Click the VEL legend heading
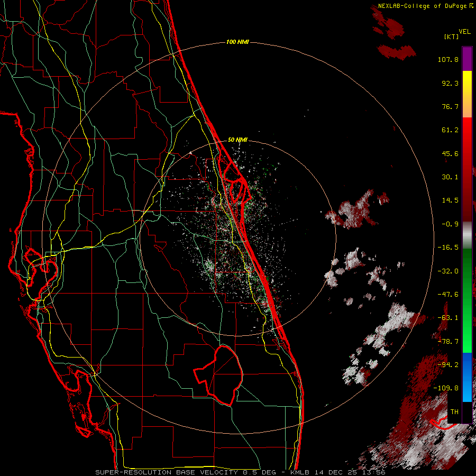This screenshot has width=476, height=476. (464, 31)
